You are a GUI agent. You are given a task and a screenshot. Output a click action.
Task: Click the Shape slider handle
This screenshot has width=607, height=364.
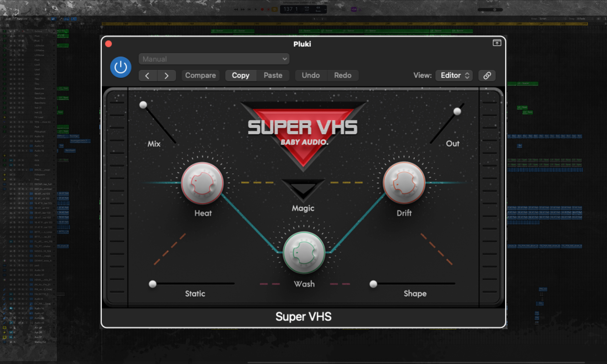pyautogui.click(x=373, y=284)
